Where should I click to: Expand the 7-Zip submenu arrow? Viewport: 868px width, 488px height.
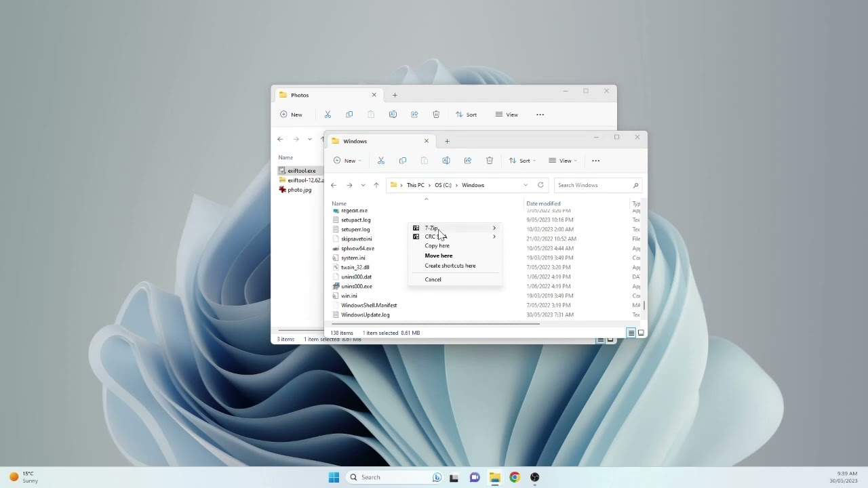pyautogui.click(x=494, y=228)
